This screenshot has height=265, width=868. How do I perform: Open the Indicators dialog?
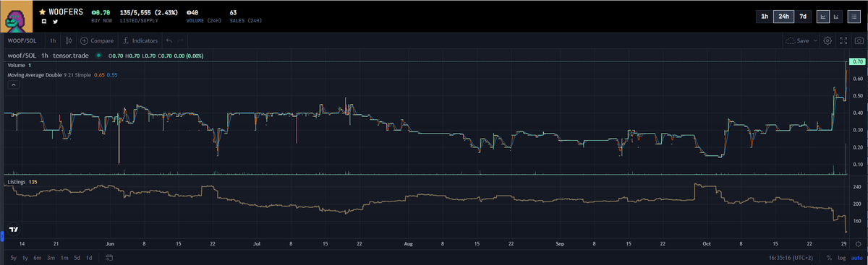pos(140,41)
